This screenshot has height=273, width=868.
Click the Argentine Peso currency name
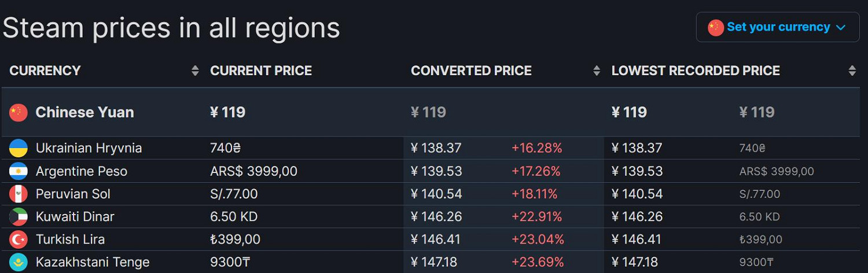tap(81, 171)
